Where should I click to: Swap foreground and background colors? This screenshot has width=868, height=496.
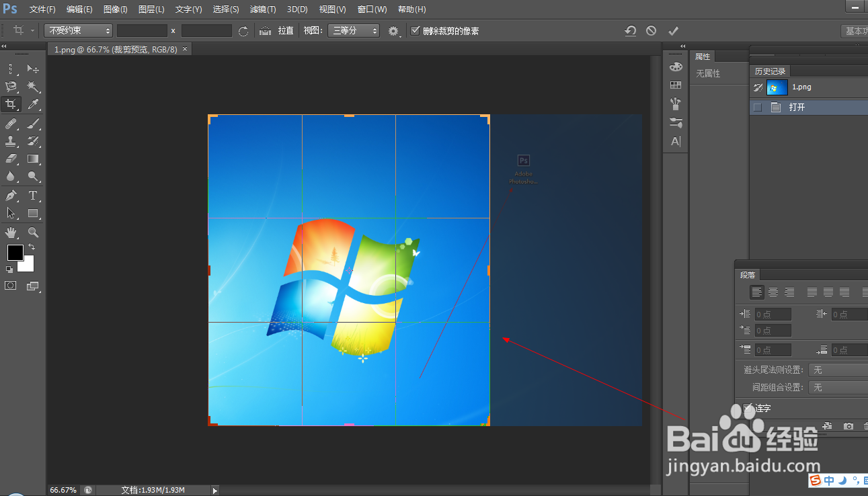pyautogui.click(x=32, y=247)
